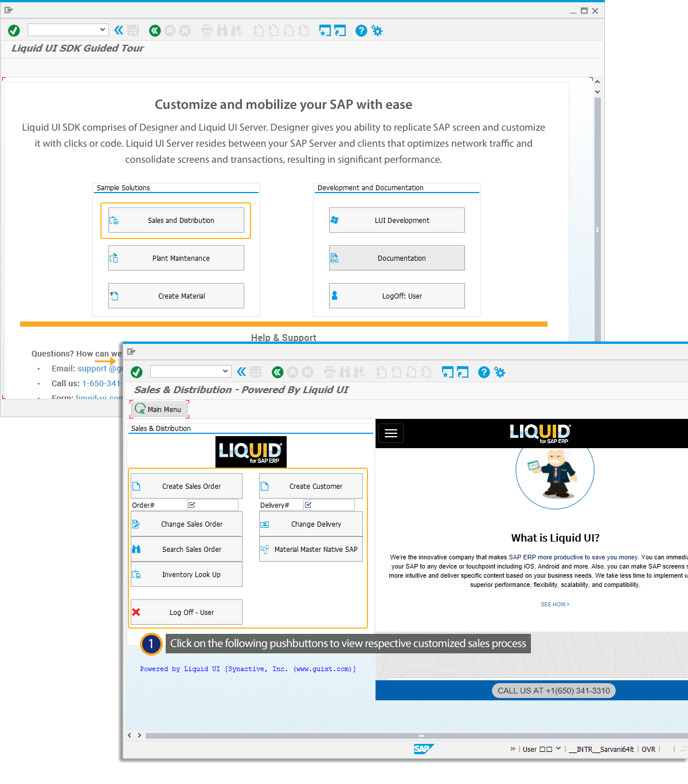Open Material Master Native SAP
The width and height of the screenshot is (688, 784).
[x=311, y=549]
